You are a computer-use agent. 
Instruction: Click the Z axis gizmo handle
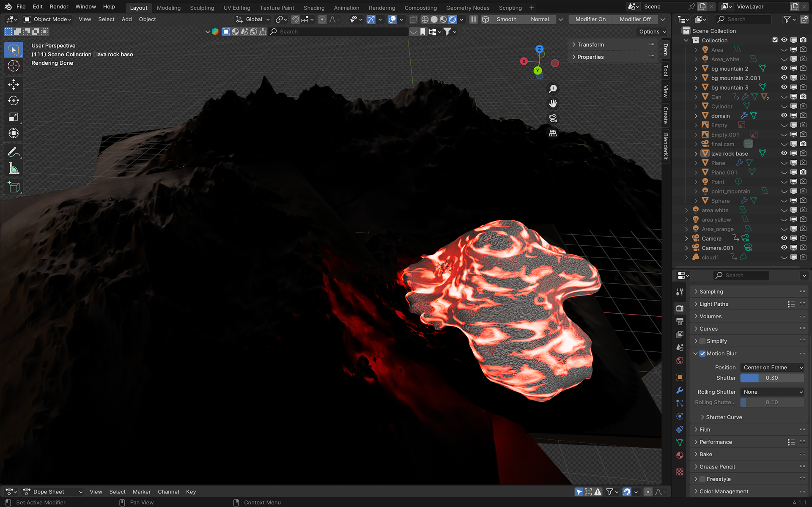point(539,49)
